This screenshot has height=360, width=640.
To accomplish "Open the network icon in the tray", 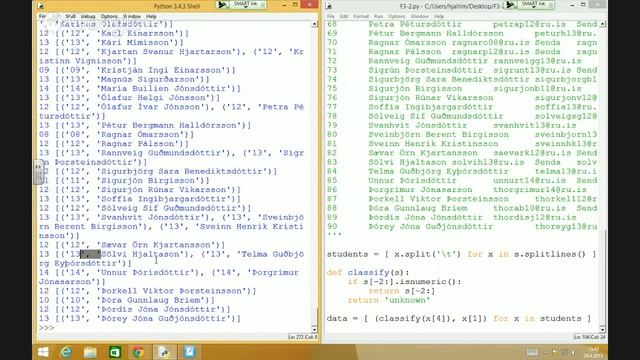I will [564, 352].
